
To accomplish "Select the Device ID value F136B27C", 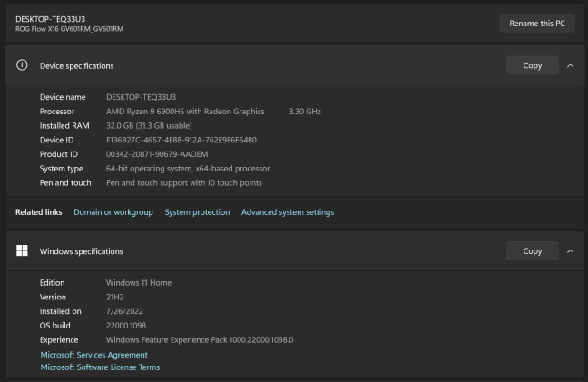I will pos(181,140).
